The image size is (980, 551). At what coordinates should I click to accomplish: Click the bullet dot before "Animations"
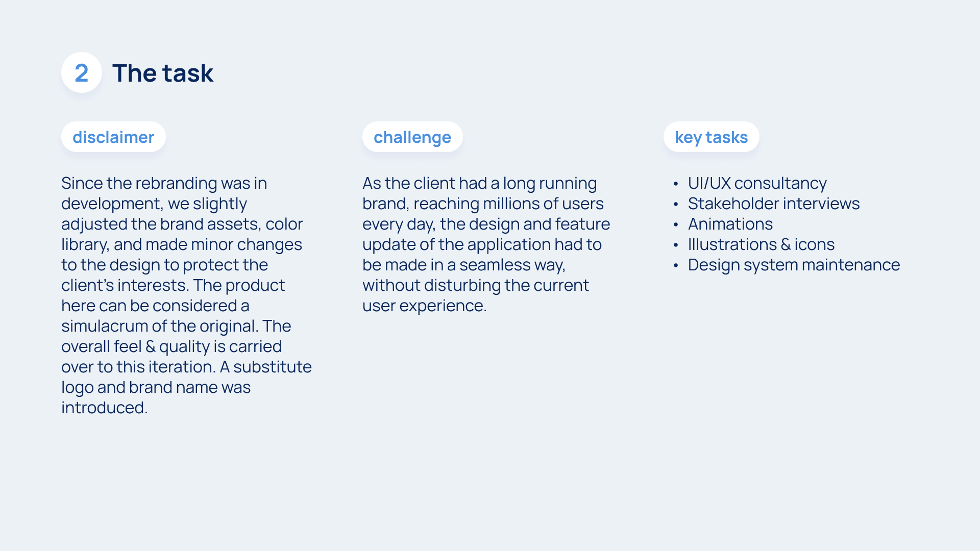point(676,225)
